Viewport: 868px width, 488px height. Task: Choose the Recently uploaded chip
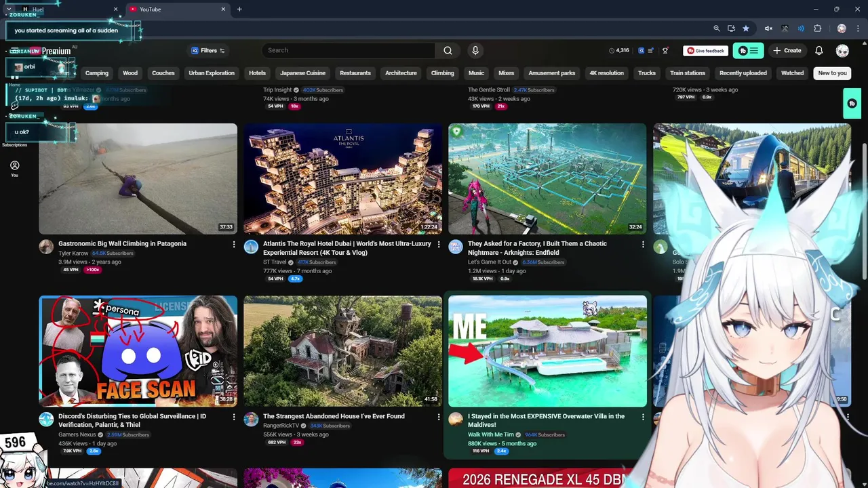pyautogui.click(x=743, y=73)
